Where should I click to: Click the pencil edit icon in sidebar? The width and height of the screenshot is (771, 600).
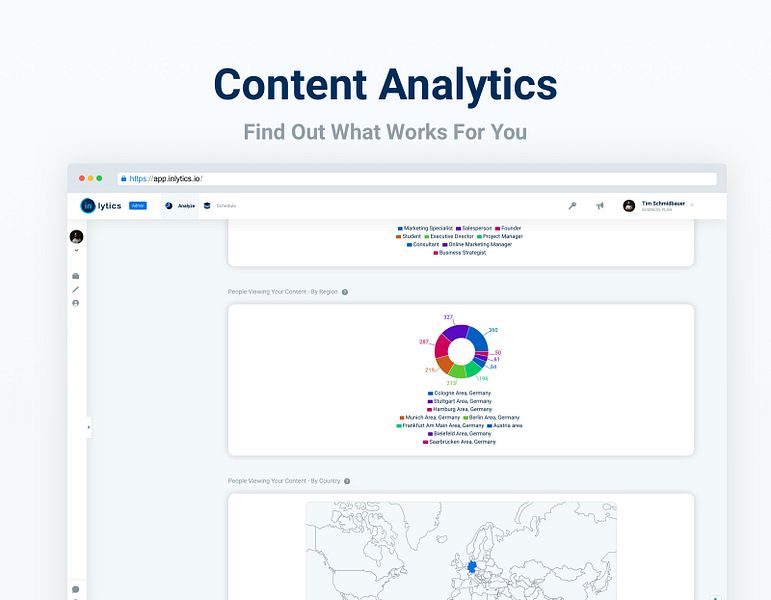[x=76, y=289]
